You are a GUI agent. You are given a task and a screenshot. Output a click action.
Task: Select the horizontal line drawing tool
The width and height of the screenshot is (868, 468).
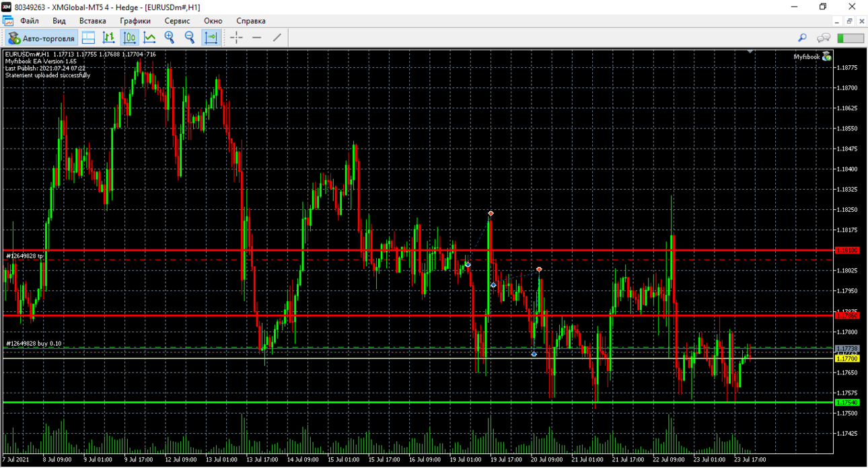(x=256, y=38)
